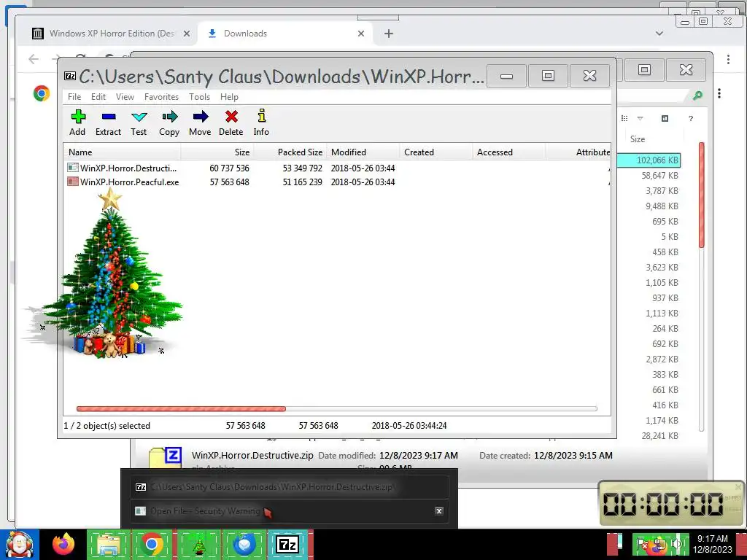
Task: Close the Downloads browser tab
Action: click(x=361, y=34)
